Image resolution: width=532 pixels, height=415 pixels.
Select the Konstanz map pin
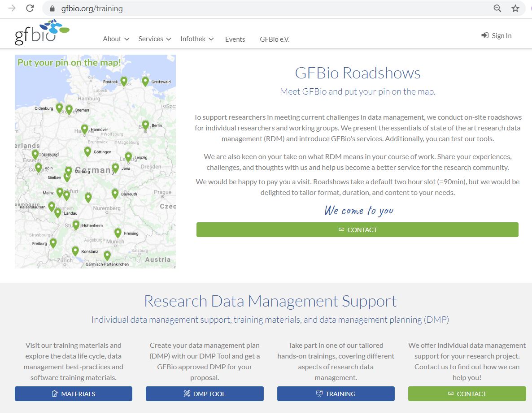tap(75, 251)
